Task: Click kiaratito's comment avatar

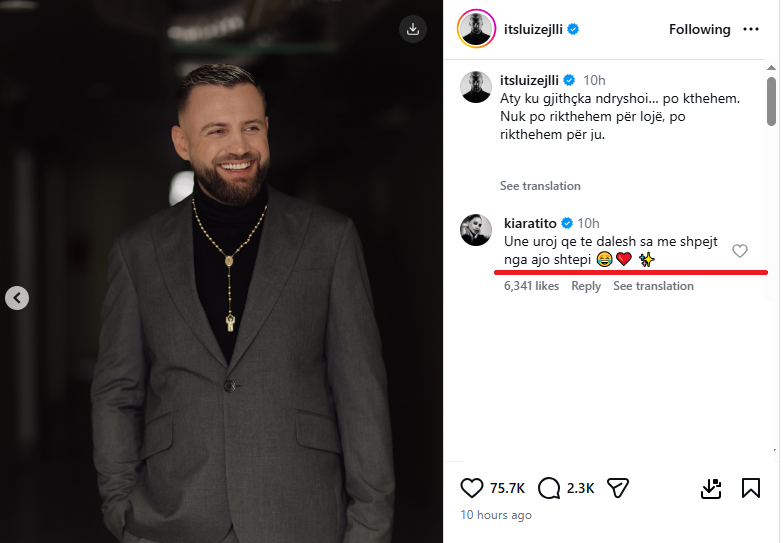Action: click(x=475, y=230)
